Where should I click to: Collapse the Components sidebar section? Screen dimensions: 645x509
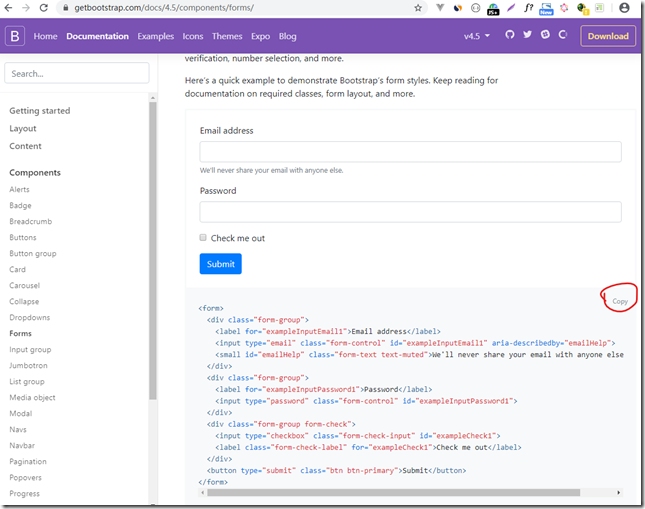(x=35, y=172)
